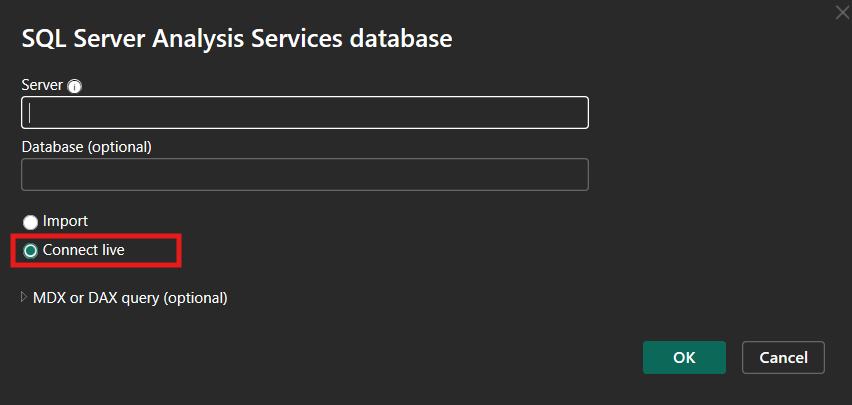
Task: Click into the Database (optional) field
Action: [304, 174]
